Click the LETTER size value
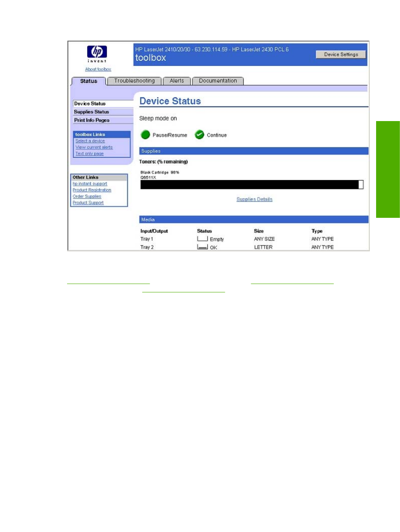The width and height of the screenshot is (400, 532). tap(263, 247)
